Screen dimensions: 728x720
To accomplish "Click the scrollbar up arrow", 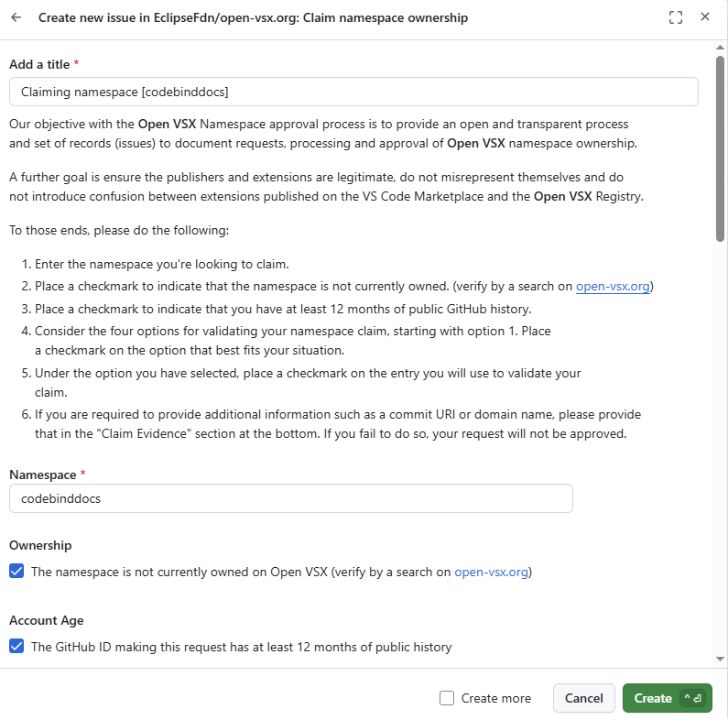I will point(720,48).
